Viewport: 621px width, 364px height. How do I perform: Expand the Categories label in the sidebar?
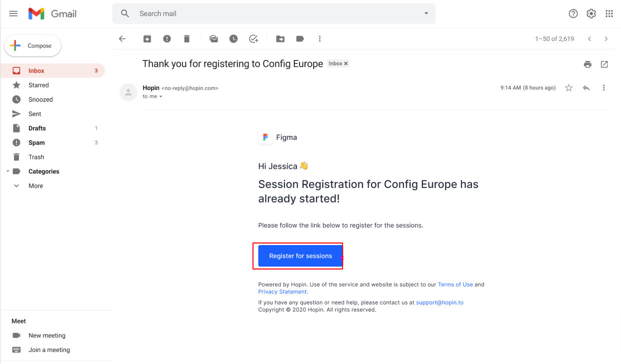[7, 171]
